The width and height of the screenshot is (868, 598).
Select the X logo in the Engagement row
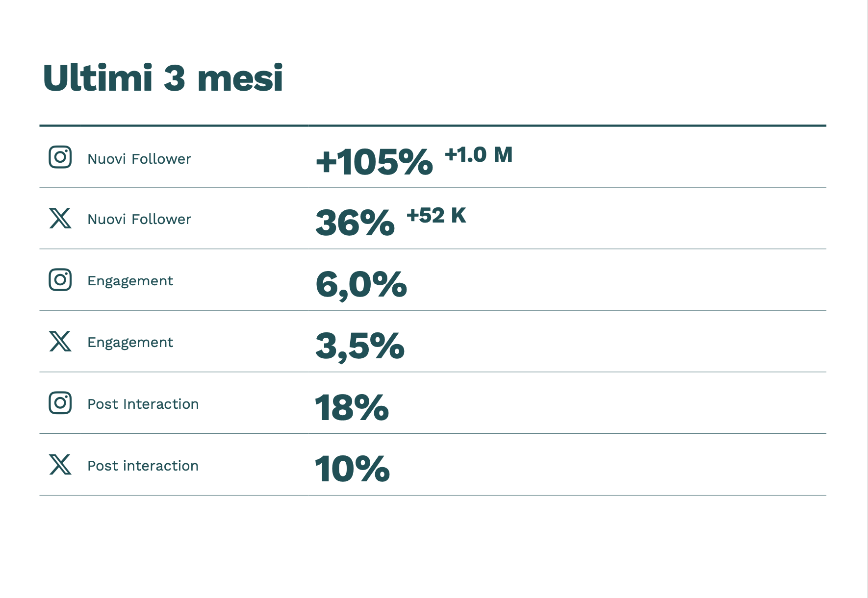[60, 342]
